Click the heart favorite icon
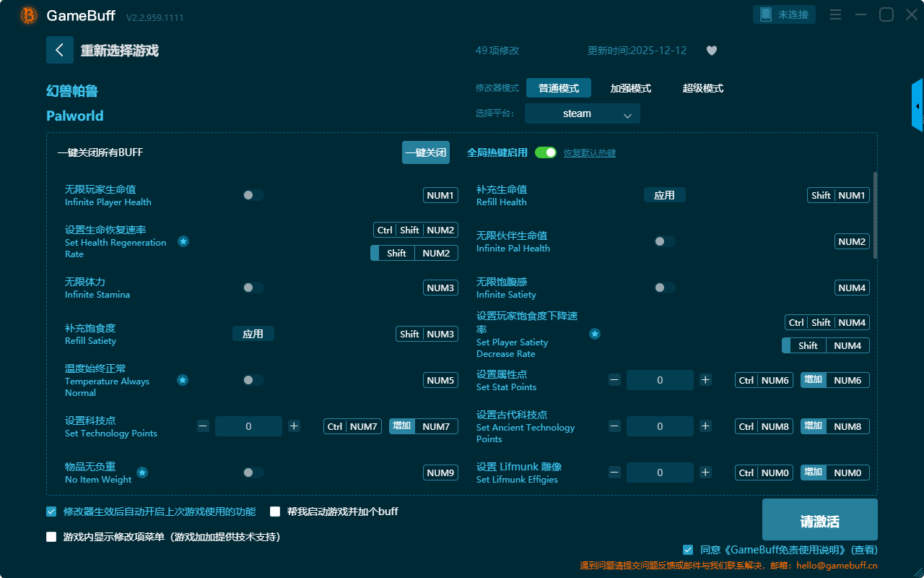924x578 pixels. [x=711, y=51]
